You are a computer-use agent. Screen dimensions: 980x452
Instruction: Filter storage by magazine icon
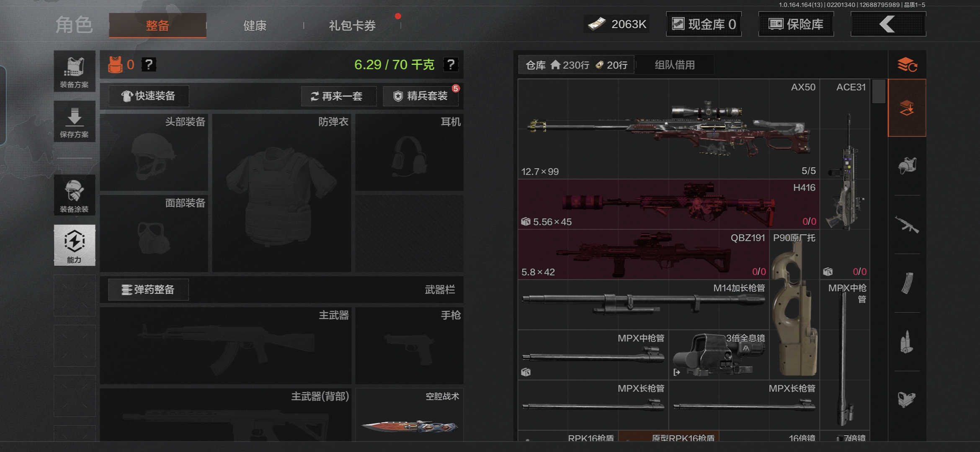point(907,283)
